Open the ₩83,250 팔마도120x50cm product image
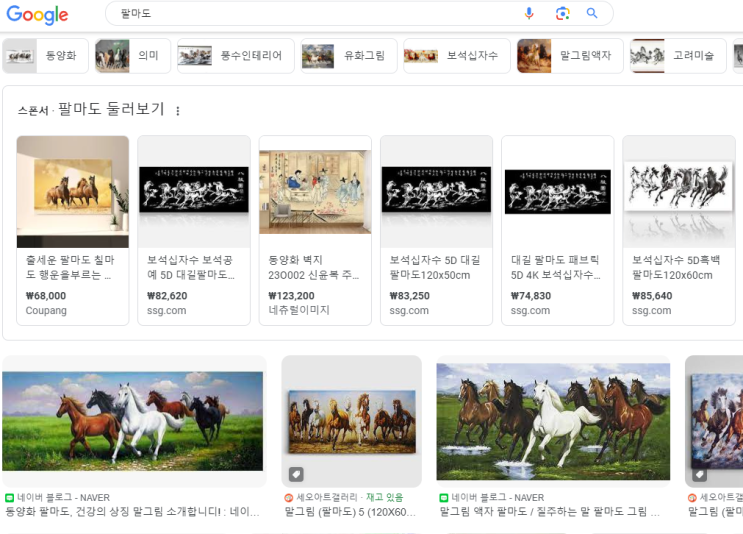The height and width of the screenshot is (534, 743). (436, 191)
